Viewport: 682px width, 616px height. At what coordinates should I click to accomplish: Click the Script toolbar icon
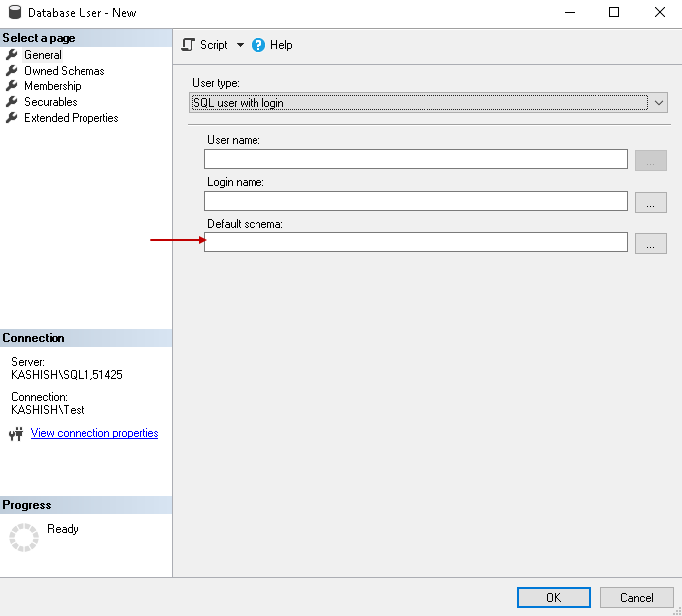tap(188, 45)
